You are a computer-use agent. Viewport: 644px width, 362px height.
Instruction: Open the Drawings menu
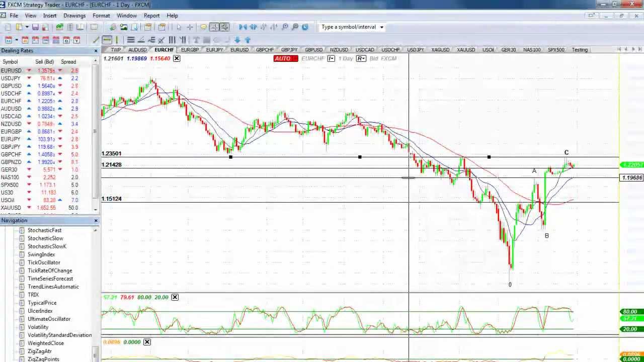pyautogui.click(x=74, y=16)
